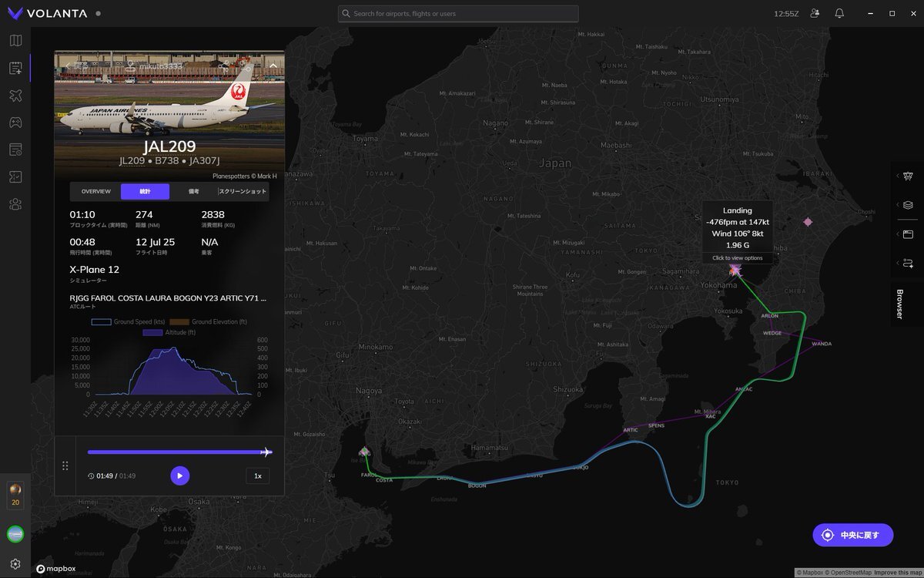Click the green status globe icon
The image size is (924, 578).
click(x=15, y=533)
